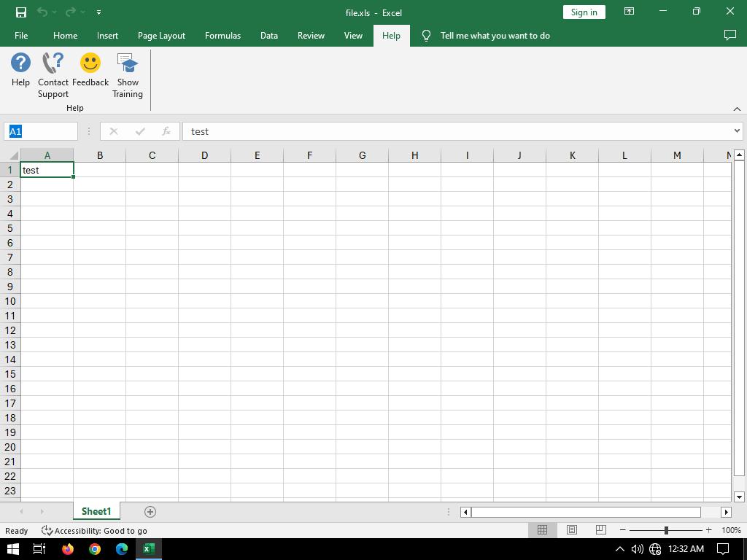
Task: Click the Name Box showing A1
Action: coord(41,131)
